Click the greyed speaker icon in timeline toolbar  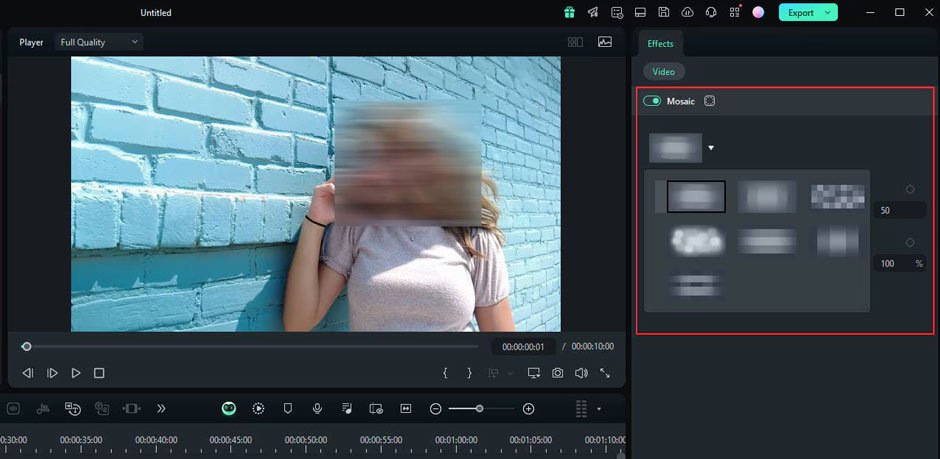(13, 409)
